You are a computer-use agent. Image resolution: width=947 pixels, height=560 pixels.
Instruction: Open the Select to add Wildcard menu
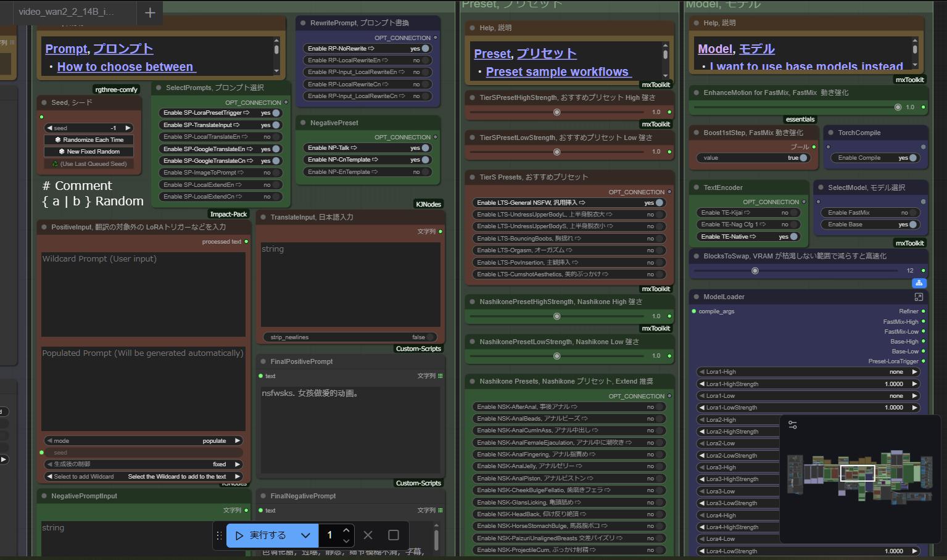(x=143, y=477)
